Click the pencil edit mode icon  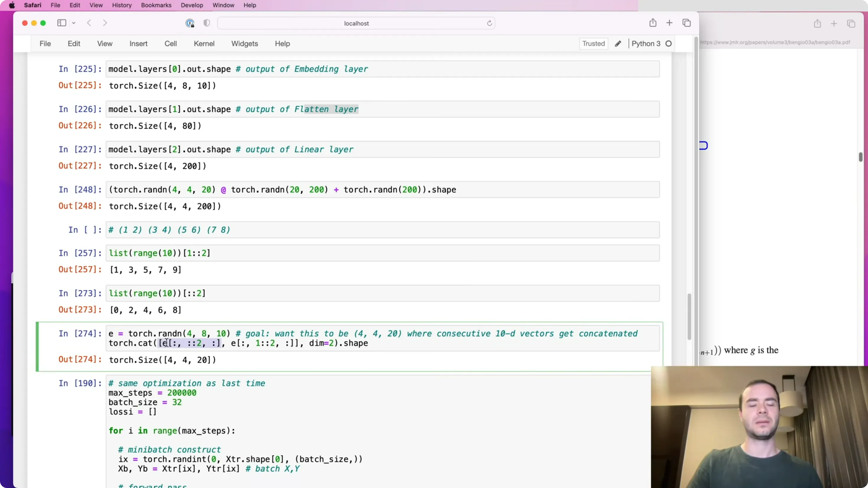[x=618, y=43]
